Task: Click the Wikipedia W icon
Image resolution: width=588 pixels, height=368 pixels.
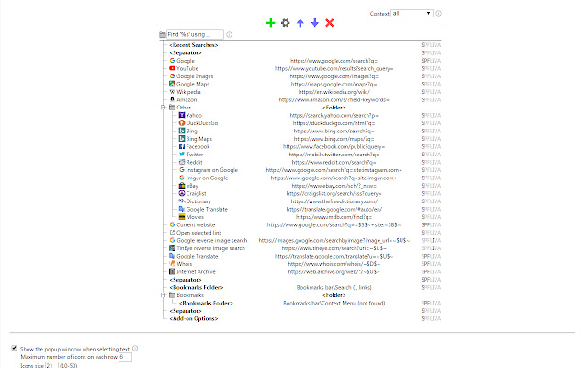Action: point(172,92)
